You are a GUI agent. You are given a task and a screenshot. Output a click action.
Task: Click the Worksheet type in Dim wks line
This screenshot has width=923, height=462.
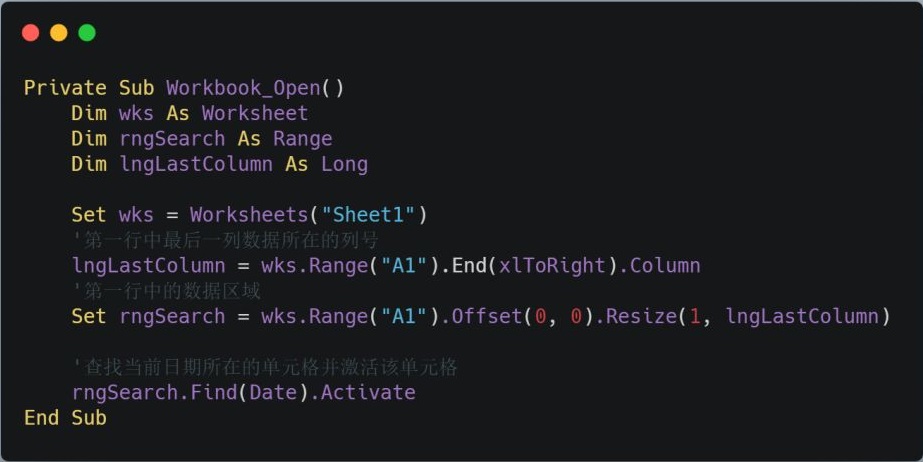tap(255, 113)
